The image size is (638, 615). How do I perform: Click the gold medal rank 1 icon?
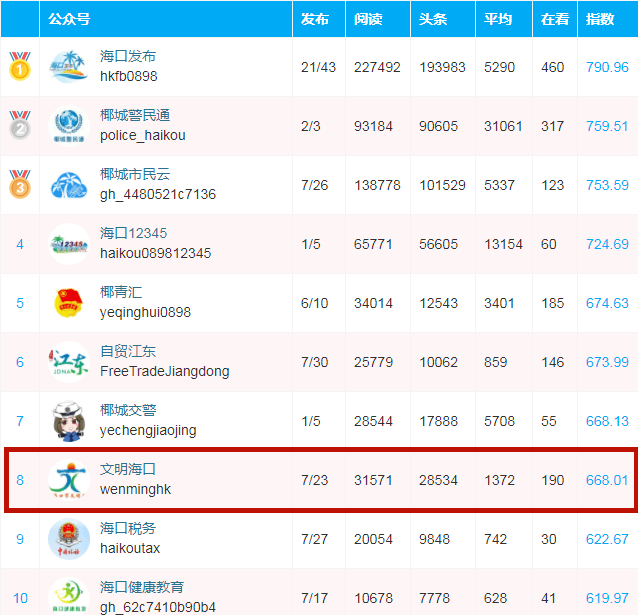click(20, 66)
